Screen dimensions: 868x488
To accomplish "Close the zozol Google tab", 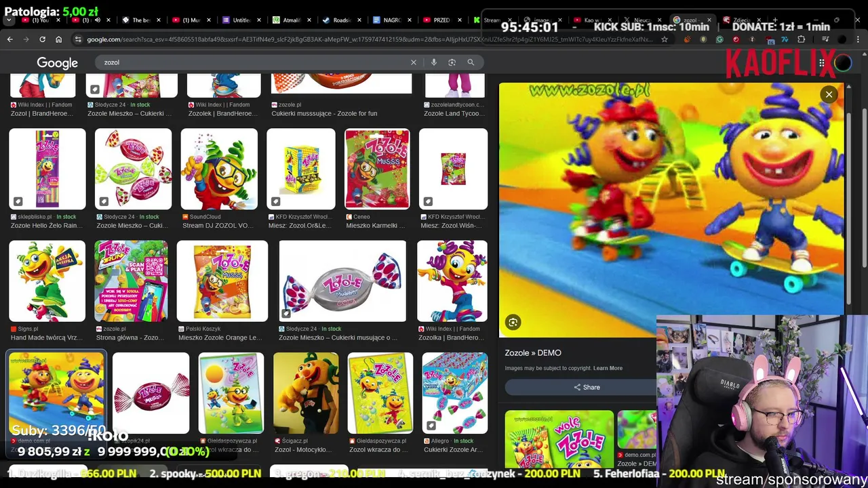I will click(711, 20).
